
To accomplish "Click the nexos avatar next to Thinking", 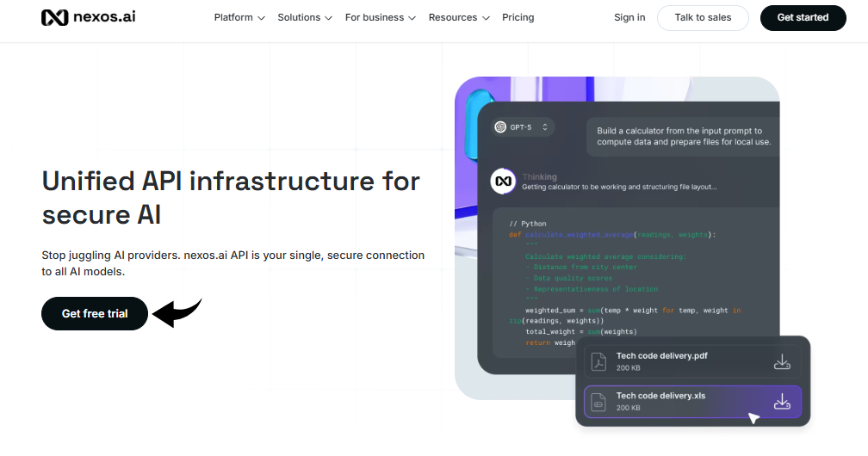I will click(503, 182).
